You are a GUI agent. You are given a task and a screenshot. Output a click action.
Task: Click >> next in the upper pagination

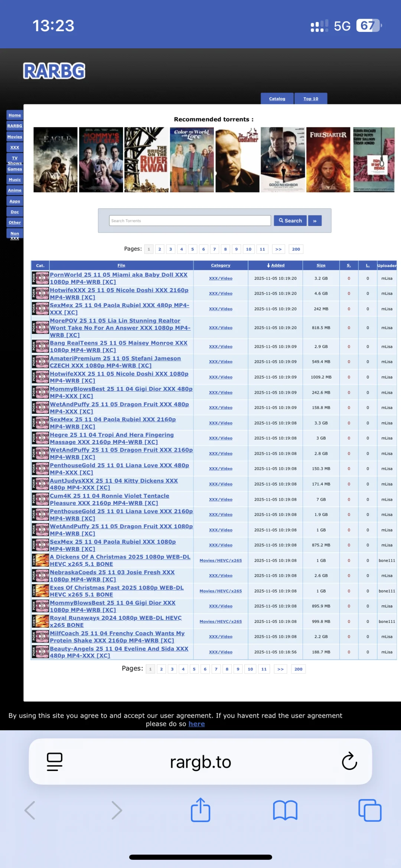click(278, 249)
